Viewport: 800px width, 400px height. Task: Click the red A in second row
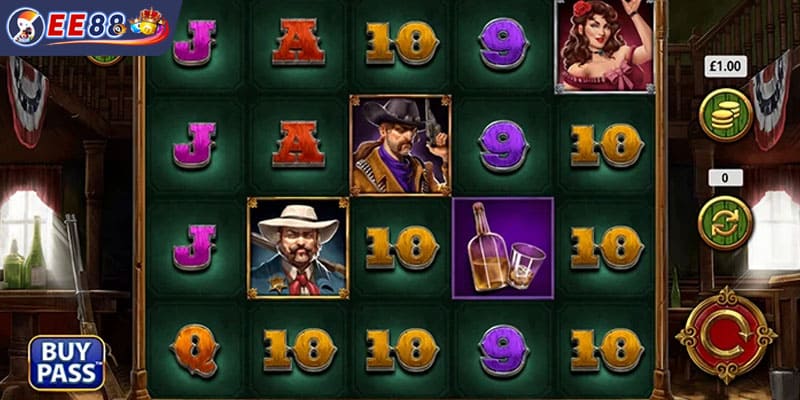(x=298, y=144)
